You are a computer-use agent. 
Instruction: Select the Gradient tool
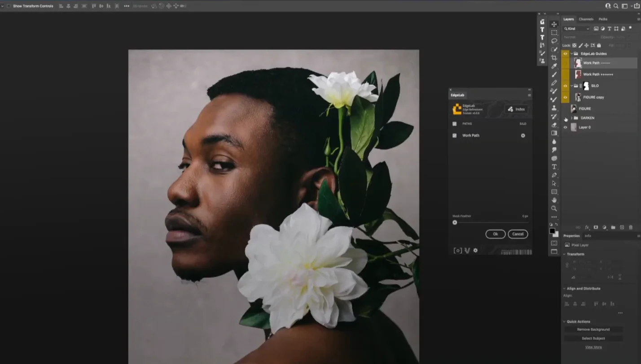click(x=554, y=133)
